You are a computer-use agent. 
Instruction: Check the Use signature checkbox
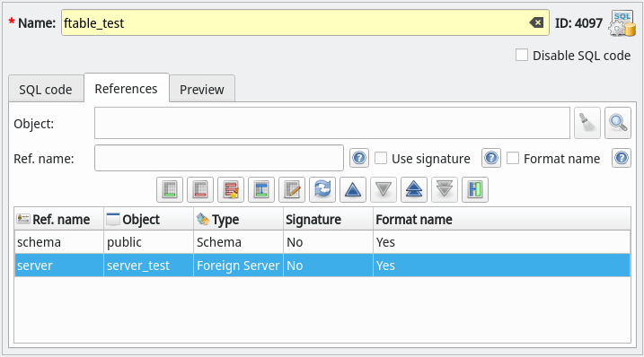[x=381, y=158]
